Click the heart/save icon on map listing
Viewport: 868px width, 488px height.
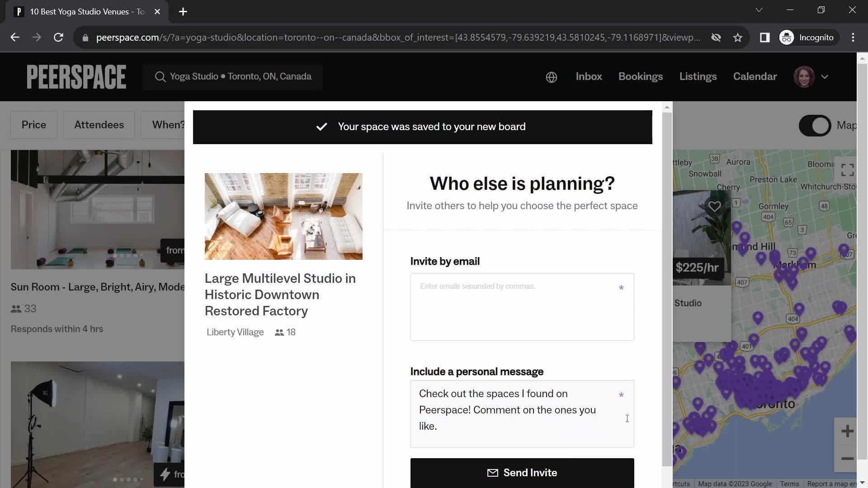click(714, 206)
